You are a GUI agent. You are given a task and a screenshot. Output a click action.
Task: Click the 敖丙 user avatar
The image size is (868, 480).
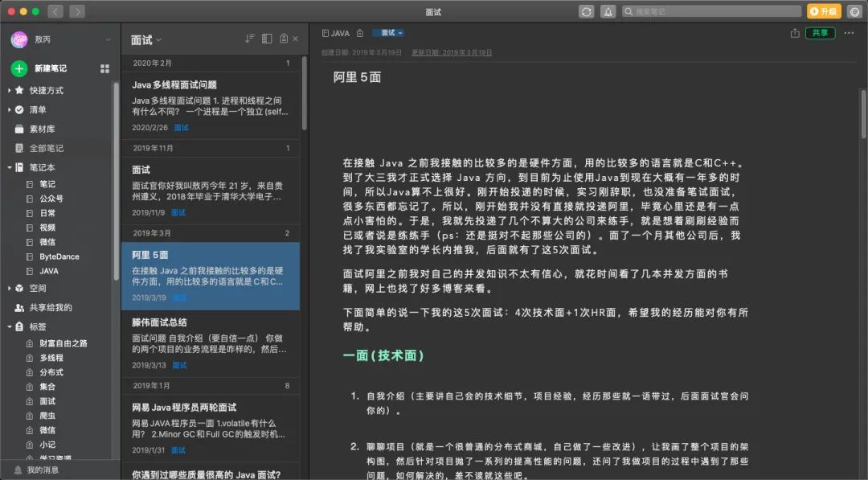pos(19,39)
